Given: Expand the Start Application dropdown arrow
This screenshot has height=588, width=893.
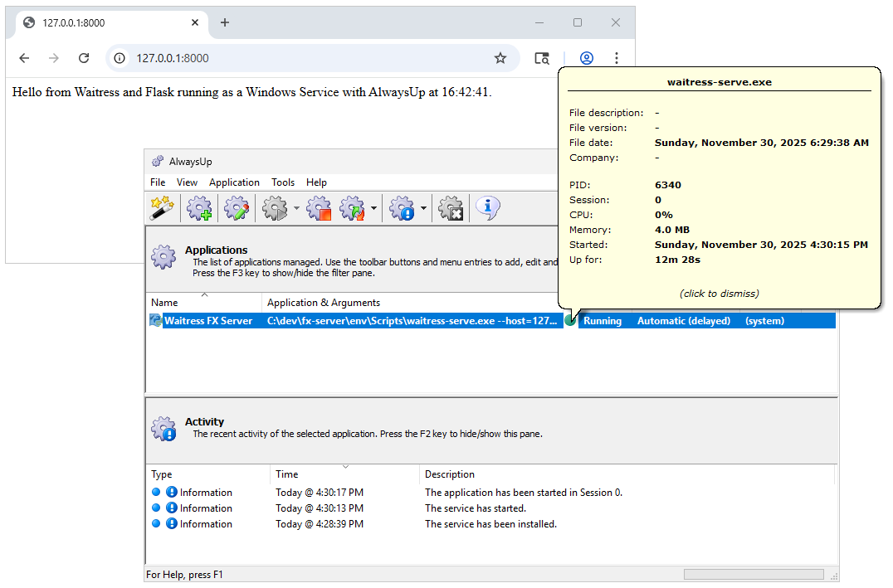Looking at the screenshot, I should point(296,209).
